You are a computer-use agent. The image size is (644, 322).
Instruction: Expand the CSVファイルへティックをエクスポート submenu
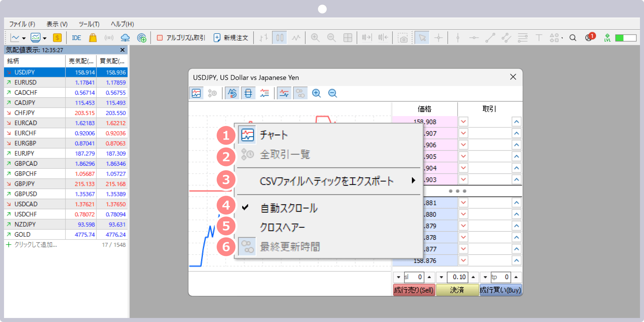point(326,181)
